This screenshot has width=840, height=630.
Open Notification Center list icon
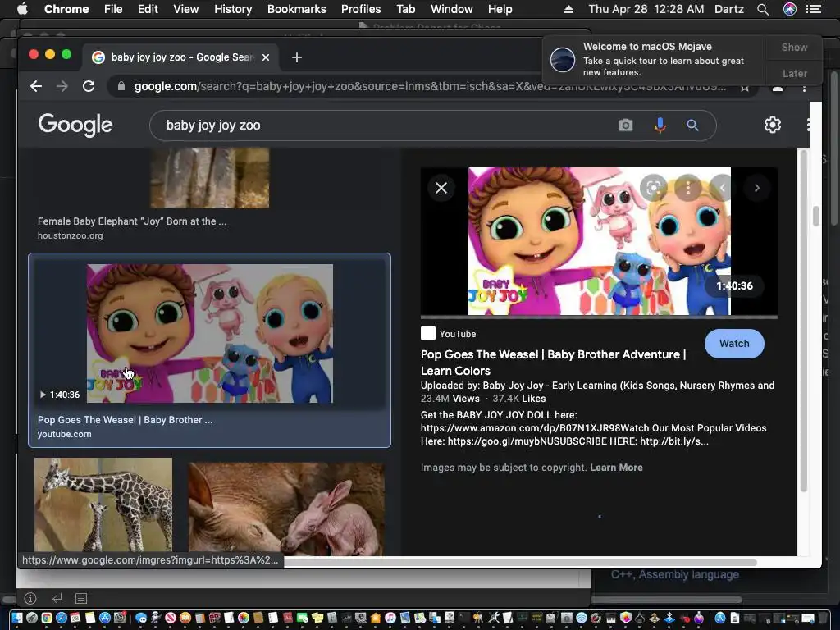(x=814, y=9)
